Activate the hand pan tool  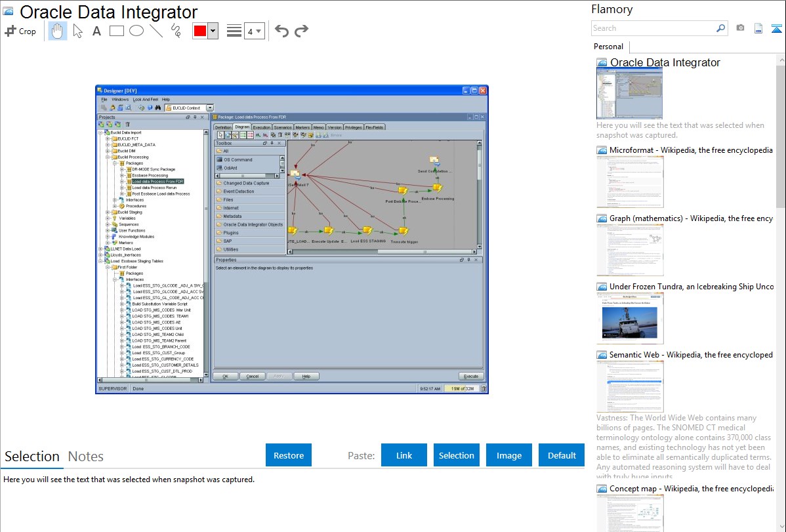click(58, 31)
